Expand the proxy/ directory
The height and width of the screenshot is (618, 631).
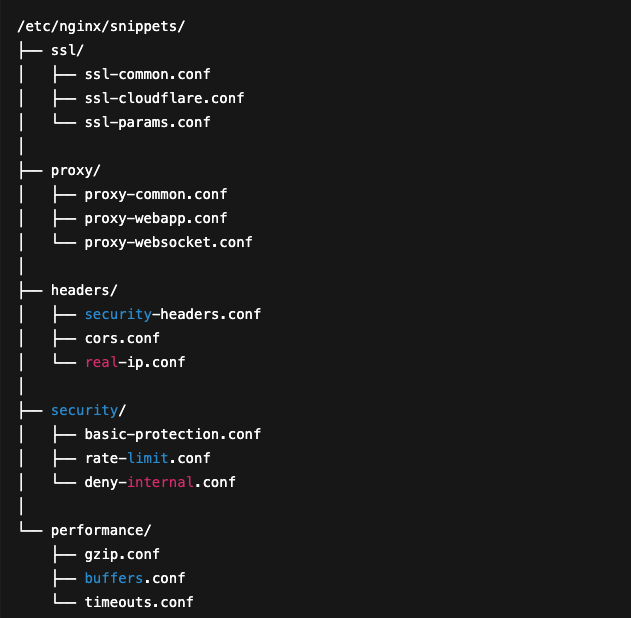pyautogui.click(x=76, y=170)
